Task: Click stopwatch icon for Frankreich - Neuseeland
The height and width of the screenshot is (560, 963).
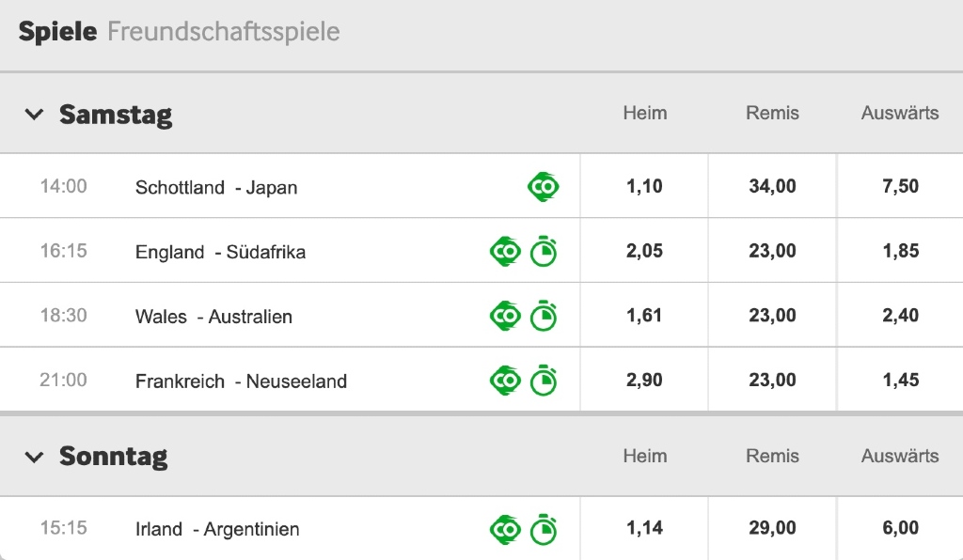Action: tap(544, 381)
